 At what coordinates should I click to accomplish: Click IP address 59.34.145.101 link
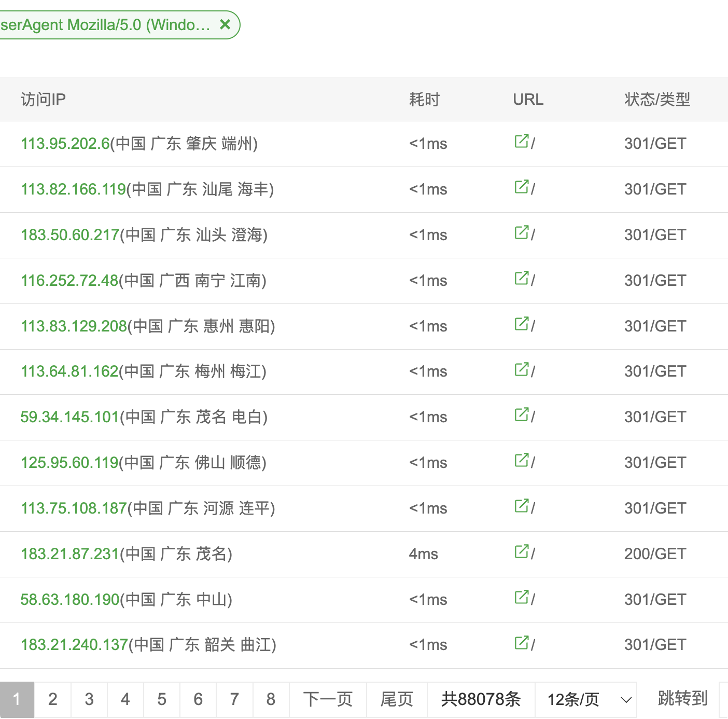click(70, 417)
